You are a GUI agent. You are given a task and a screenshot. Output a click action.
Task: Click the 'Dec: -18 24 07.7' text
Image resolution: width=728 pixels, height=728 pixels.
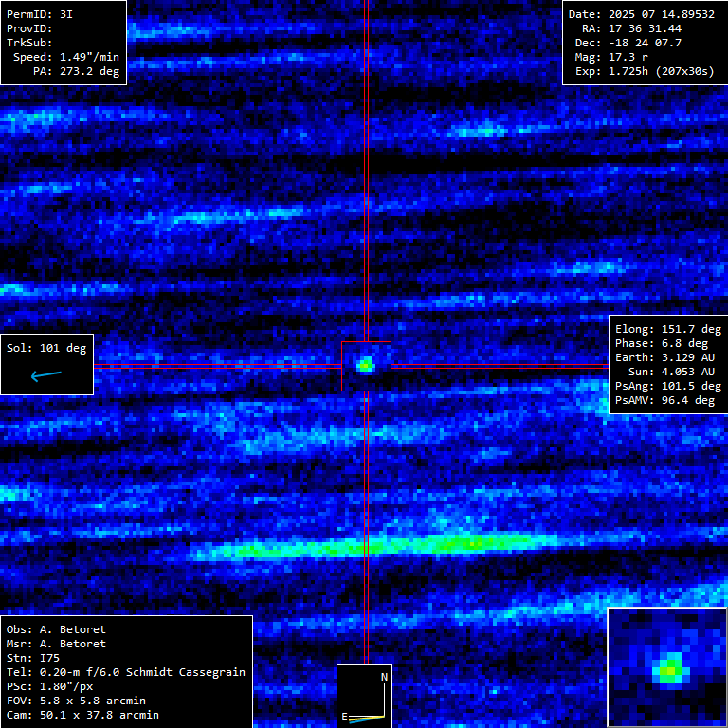628,43
